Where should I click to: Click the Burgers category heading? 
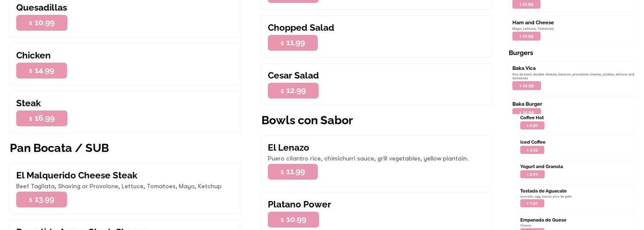pos(521,53)
